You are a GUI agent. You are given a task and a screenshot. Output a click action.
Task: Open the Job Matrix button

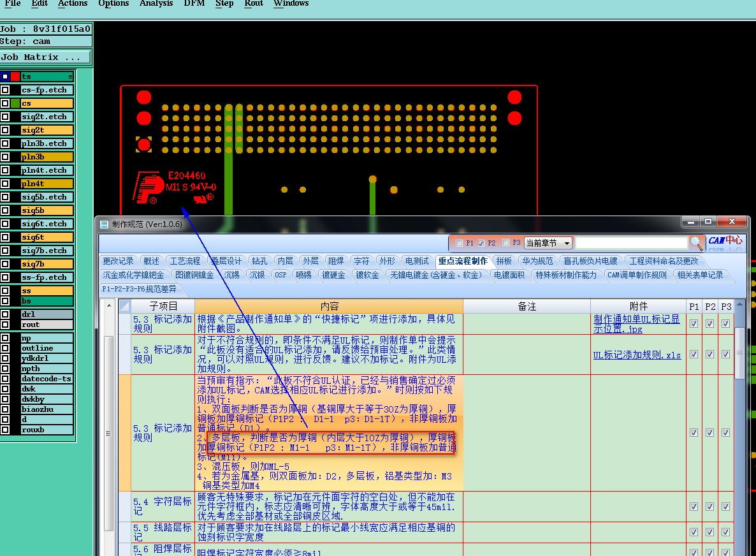coord(45,57)
